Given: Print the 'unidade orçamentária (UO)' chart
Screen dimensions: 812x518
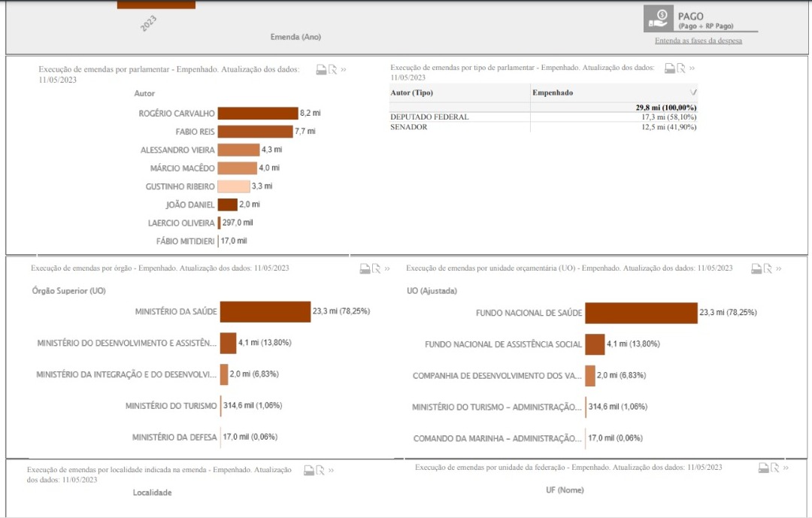Looking at the screenshot, I should click(x=756, y=268).
